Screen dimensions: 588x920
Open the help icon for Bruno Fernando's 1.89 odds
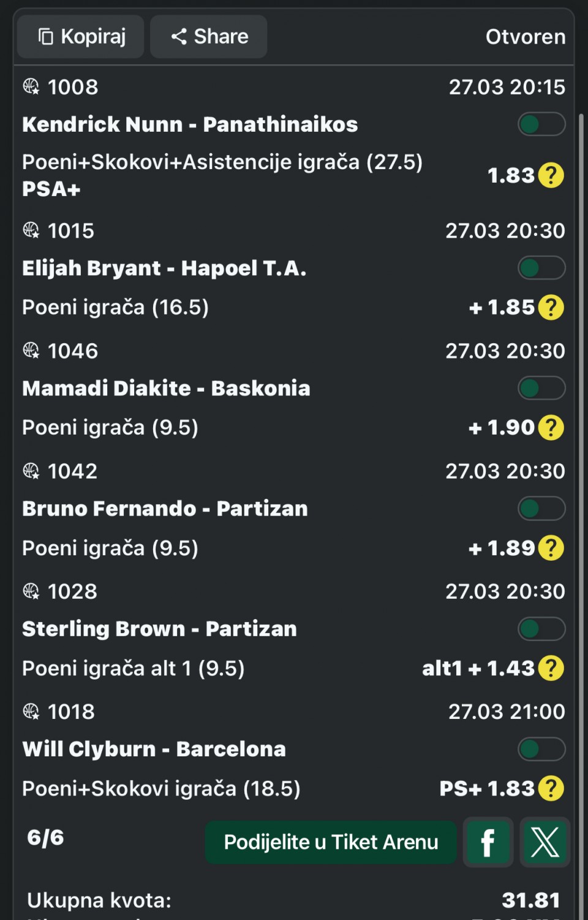pyautogui.click(x=551, y=548)
